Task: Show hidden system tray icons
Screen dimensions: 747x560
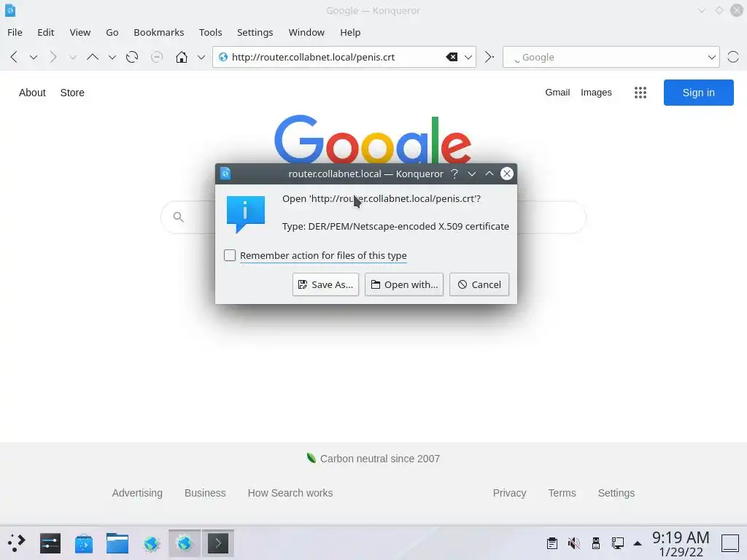Action: coord(638,543)
